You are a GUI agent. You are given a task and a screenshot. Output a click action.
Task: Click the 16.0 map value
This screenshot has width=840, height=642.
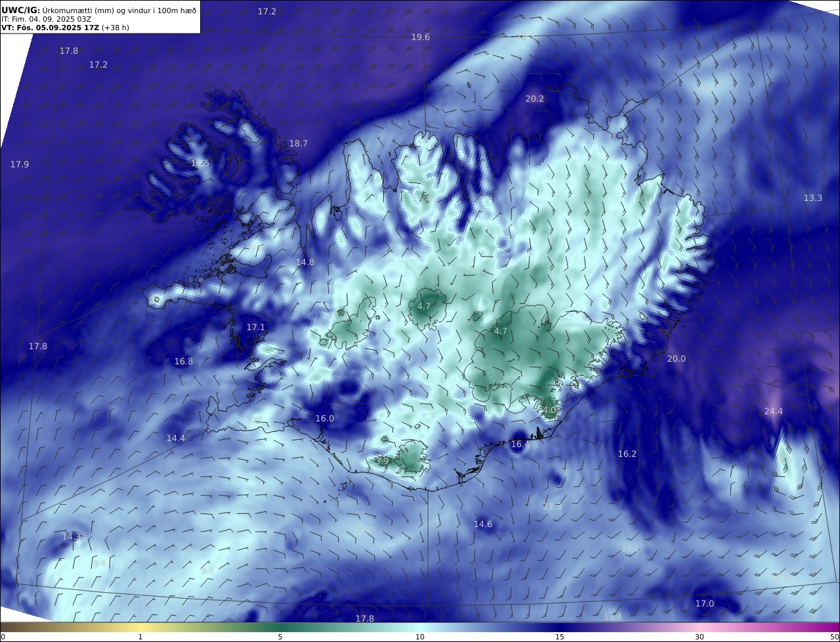click(325, 418)
